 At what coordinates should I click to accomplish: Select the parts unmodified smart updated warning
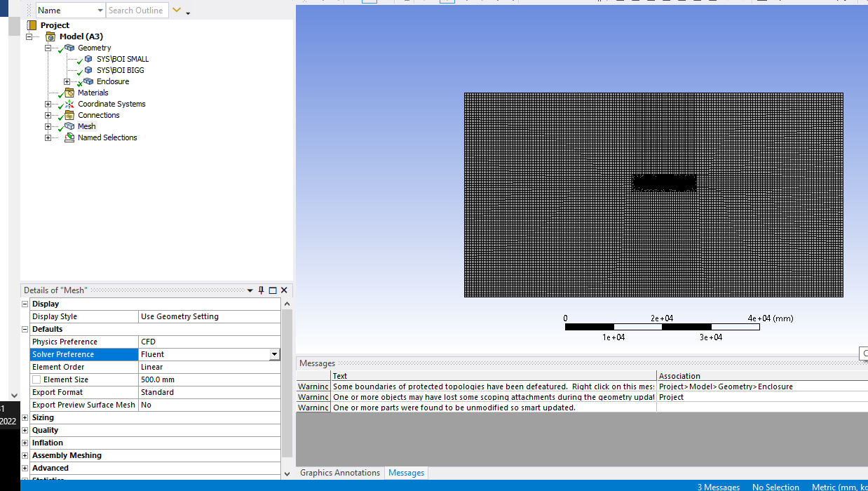494,408
